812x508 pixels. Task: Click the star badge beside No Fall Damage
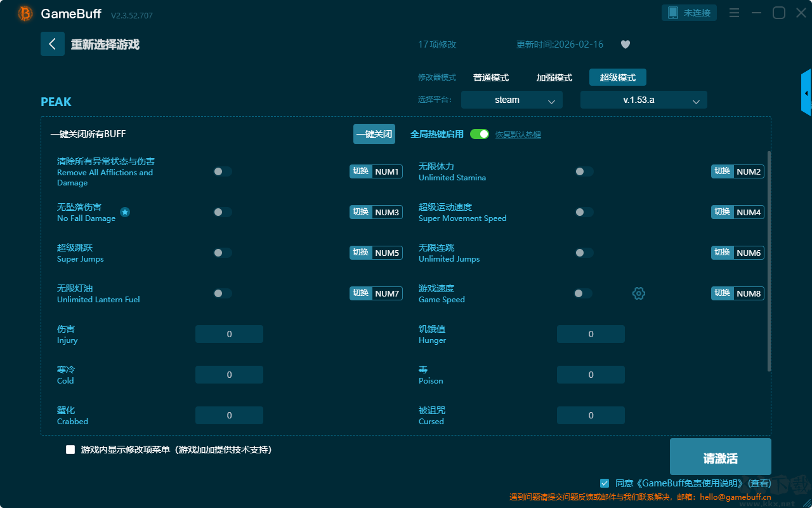point(125,212)
